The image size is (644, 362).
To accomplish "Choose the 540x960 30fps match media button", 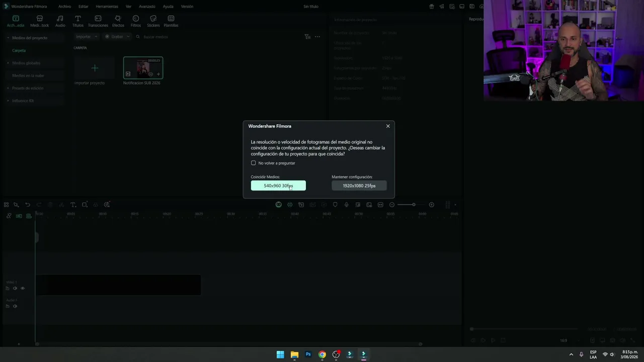I will click(x=278, y=186).
